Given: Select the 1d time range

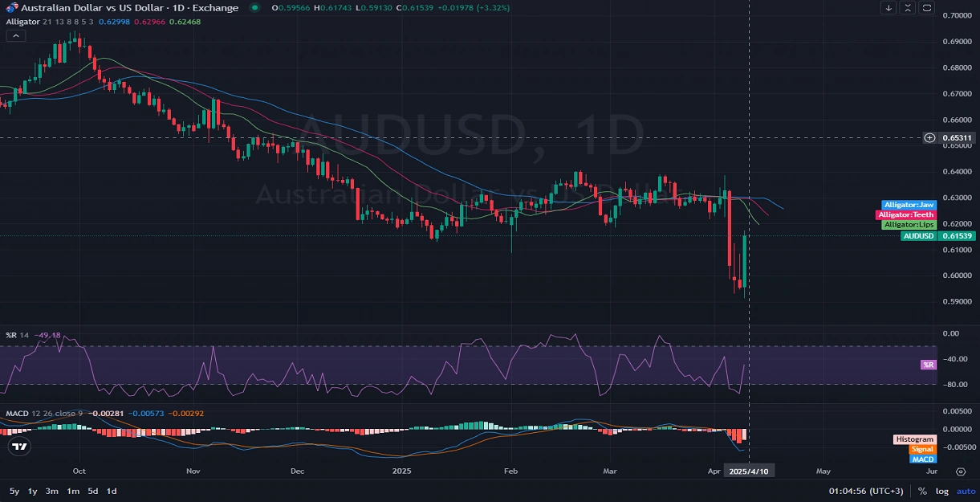Looking at the screenshot, I should (112, 491).
